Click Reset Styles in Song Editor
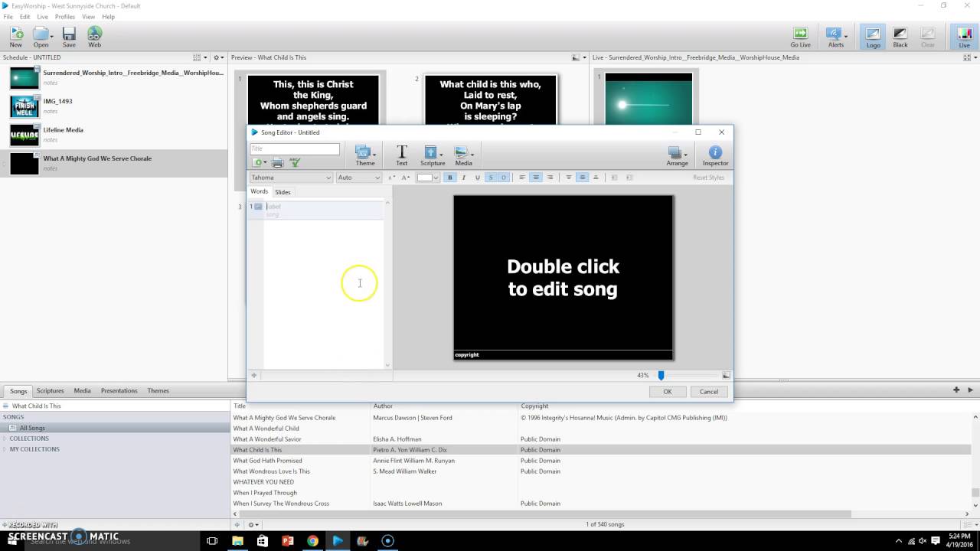980x551 pixels. (708, 178)
